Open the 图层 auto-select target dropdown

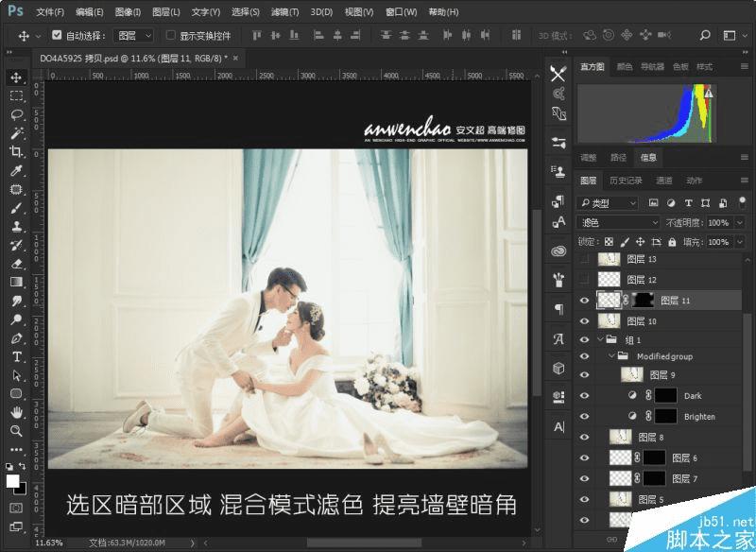(x=134, y=35)
